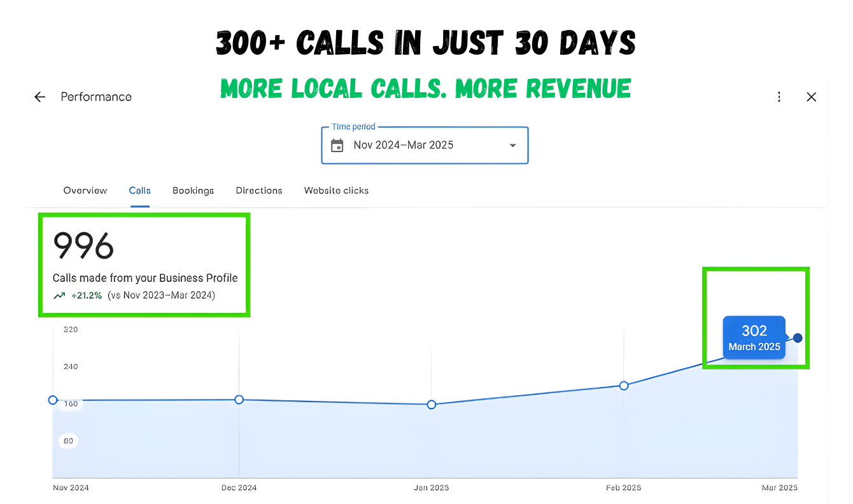The image size is (853, 504).
Task: Click the Feb 2025 data point on chart
Action: click(624, 386)
